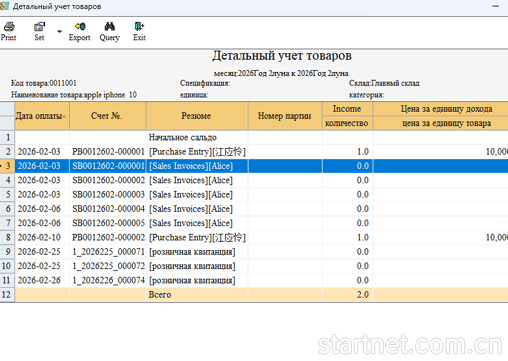Image resolution: width=508 pixels, height=361 pixels.
Task: Click invoice cell SB0012602-000001
Action: coord(108,166)
